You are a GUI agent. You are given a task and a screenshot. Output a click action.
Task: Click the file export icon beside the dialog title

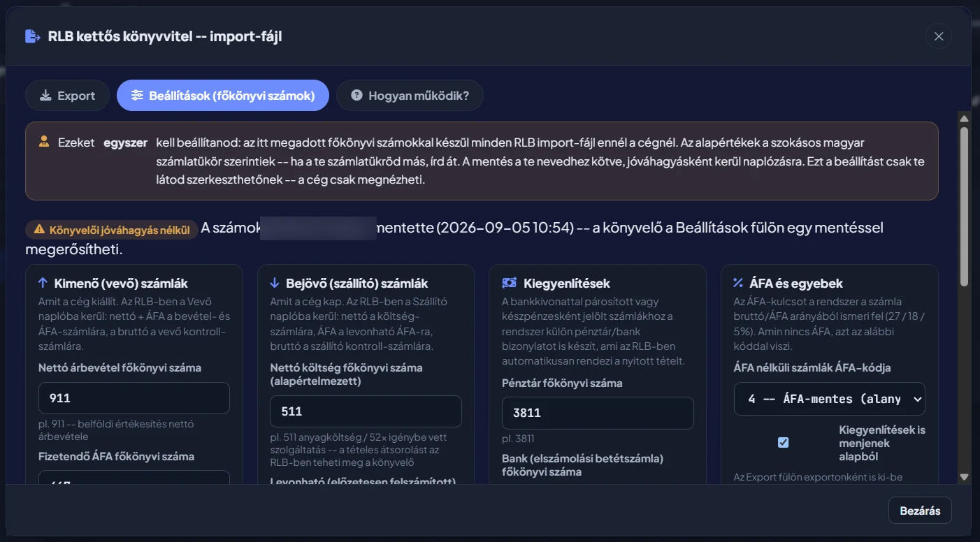click(x=32, y=36)
